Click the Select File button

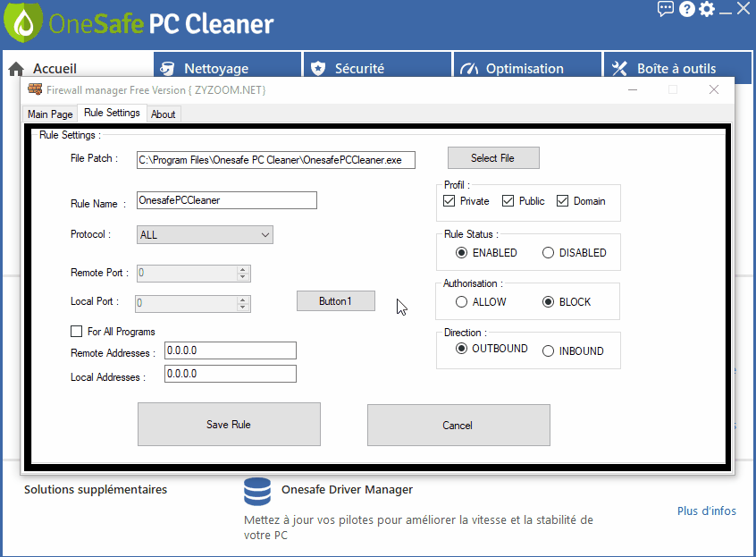(493, 158)
